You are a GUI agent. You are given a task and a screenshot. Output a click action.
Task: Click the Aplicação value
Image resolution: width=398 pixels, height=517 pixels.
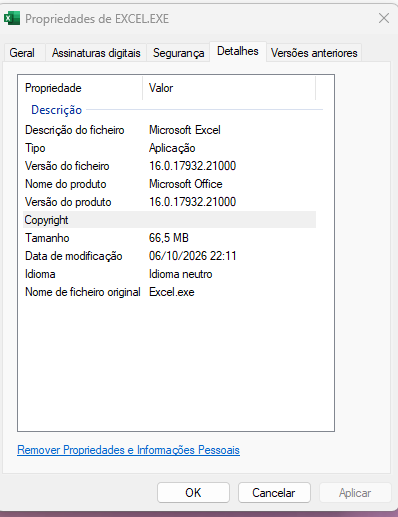coord(172,148)
